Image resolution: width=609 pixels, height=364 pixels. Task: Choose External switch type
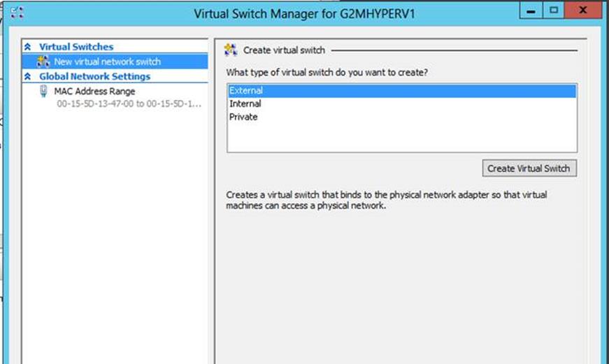[401, 91]
